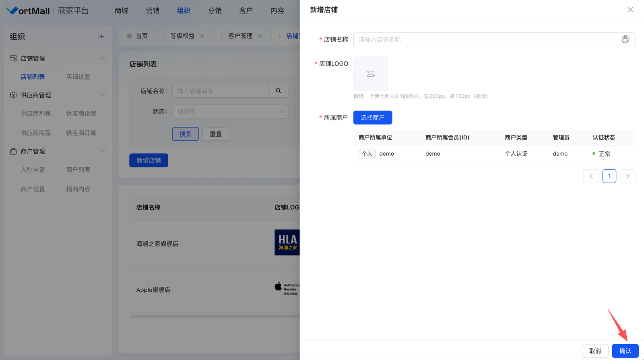Screen dimensions: 644x360
Task: Open the 状态 dropdown
Action: 230,111
